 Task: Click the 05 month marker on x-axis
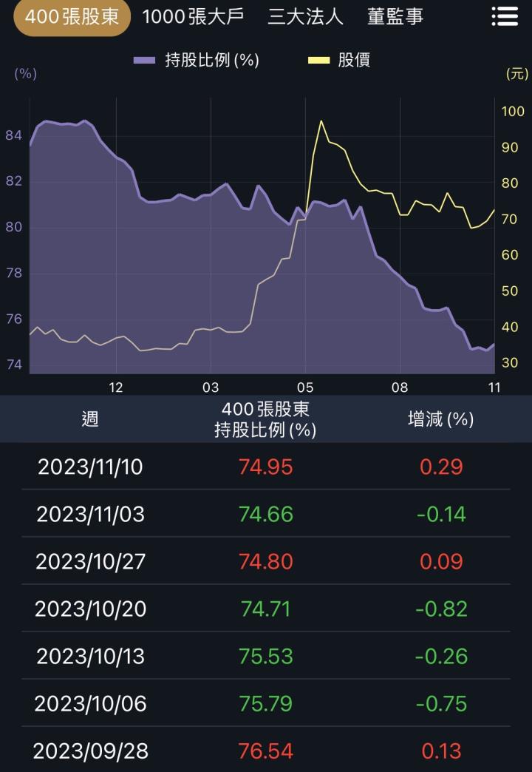(x=305, y=387)
